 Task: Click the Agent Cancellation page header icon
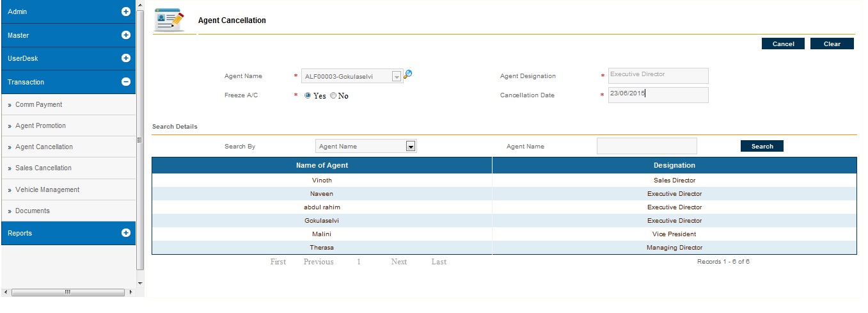click(169, 20)
